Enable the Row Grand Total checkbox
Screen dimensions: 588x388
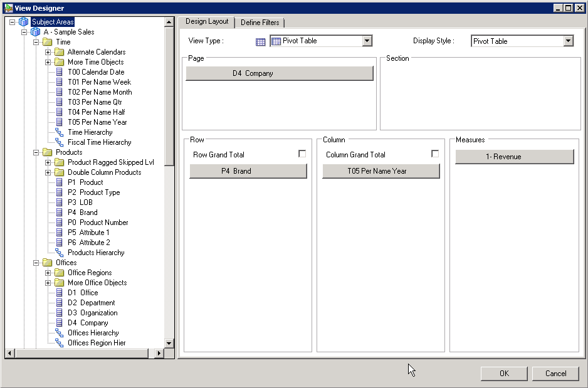(x=302, y=154)
